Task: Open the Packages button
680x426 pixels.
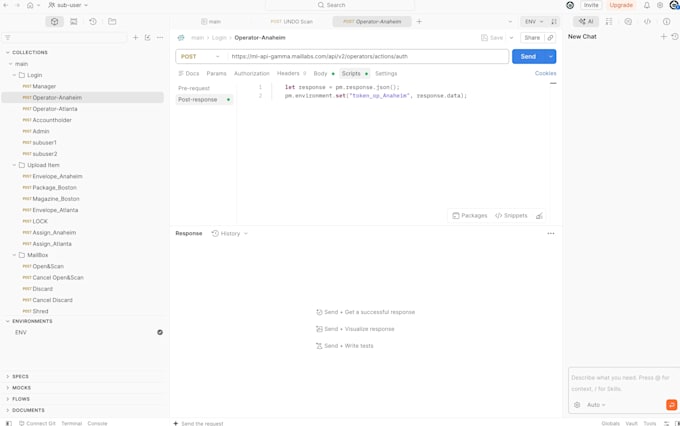Action: click(470, 216)
